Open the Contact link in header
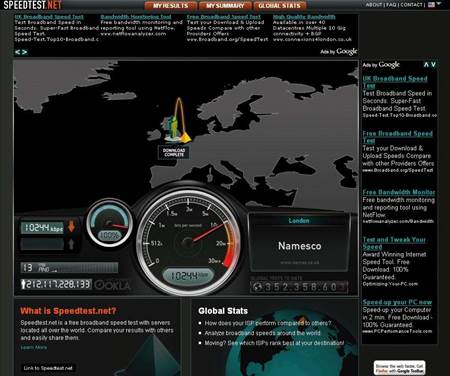Viewport: 450px width, 376px height. point(412,5)
